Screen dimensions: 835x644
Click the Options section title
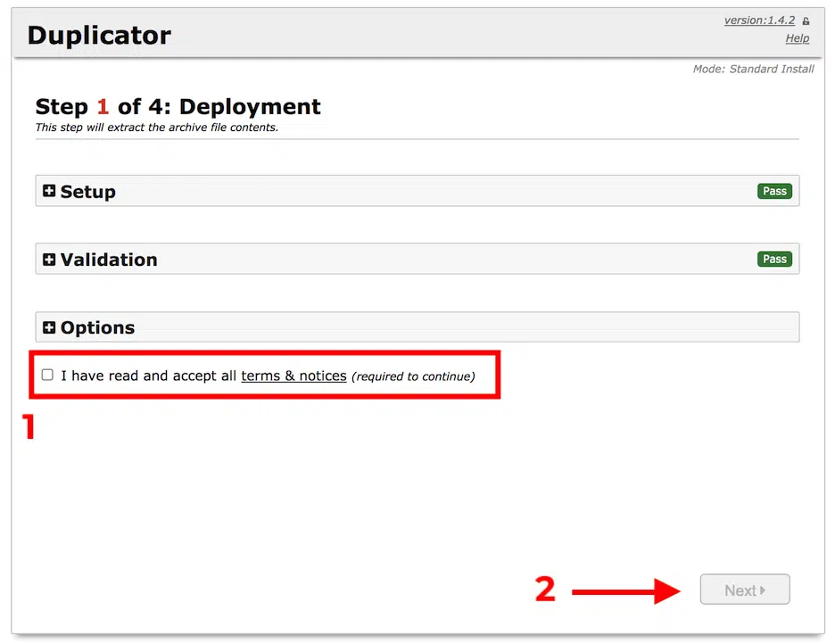97,328
